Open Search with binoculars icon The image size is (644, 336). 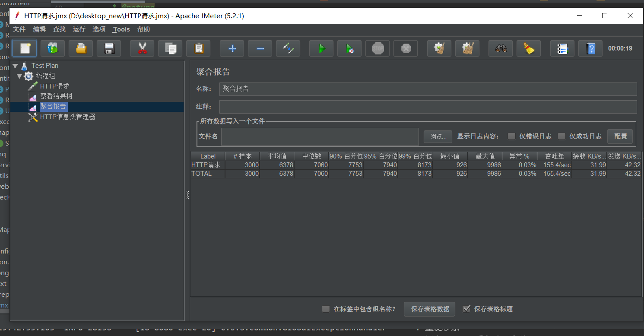501,48
